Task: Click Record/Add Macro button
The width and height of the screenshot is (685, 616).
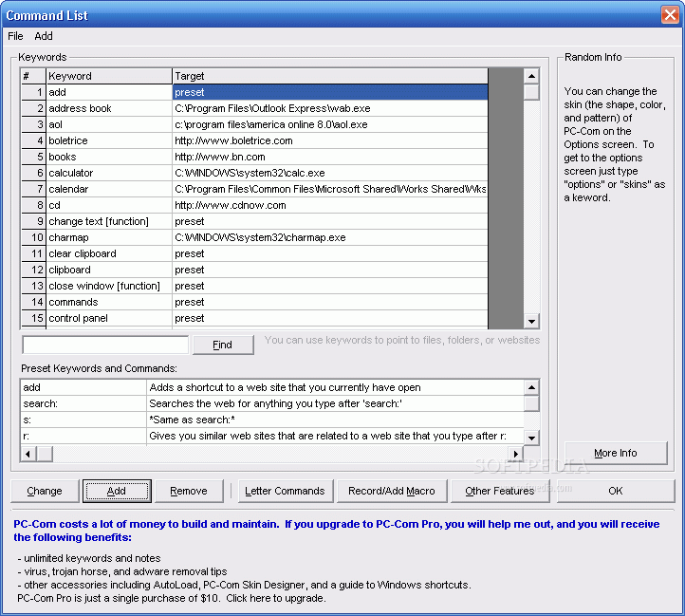Action: tap(392, 491)
